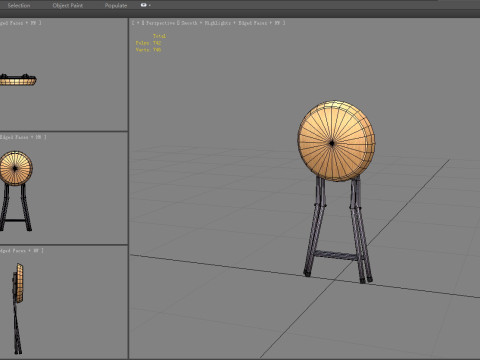480x360 pixels.
Task: Open the small arrow dropdown after the ribbon icon
Action: [x=150, y=5]
